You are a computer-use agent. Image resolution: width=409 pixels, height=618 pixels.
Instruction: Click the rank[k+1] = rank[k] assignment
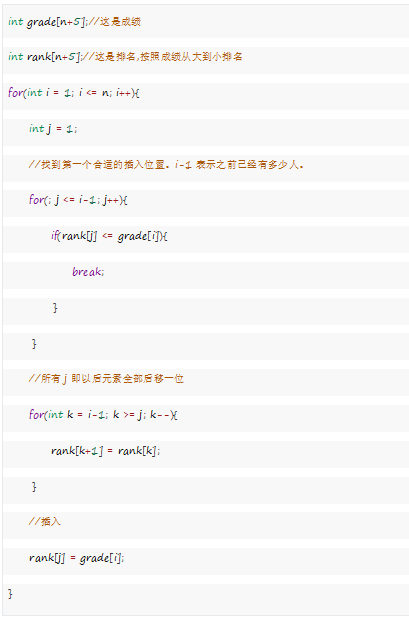click(106, 451)
